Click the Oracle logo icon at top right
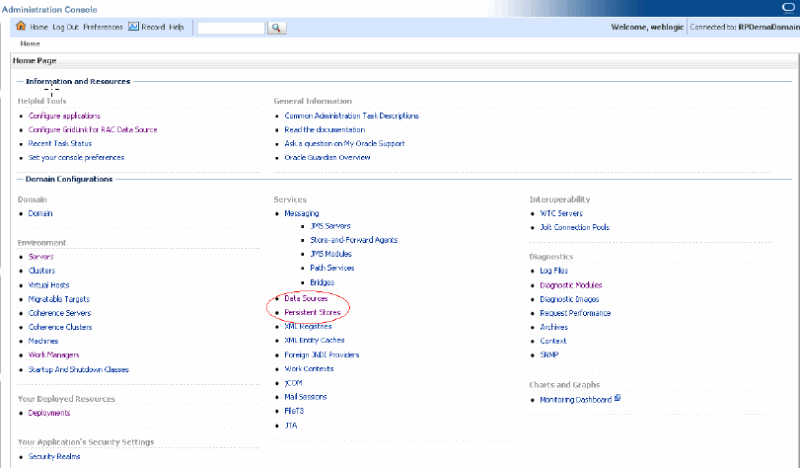 click(x=788, y=7)
